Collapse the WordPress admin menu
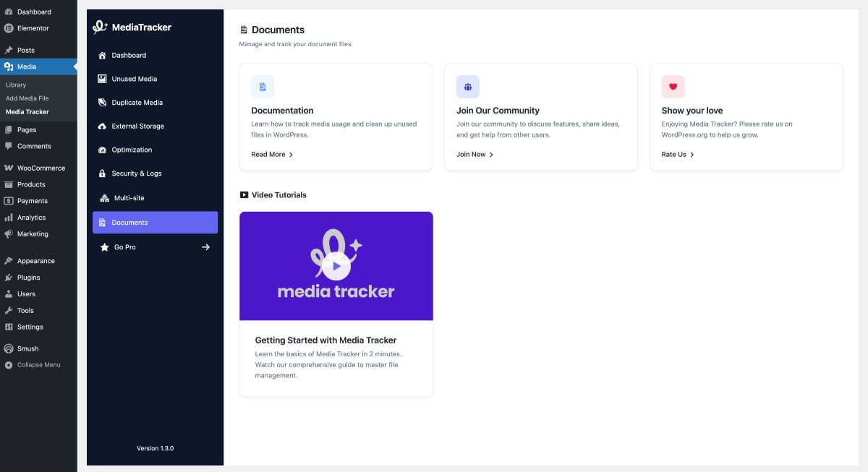The width and height of the screenshot is (868, 472). click(x=38, y=365)
